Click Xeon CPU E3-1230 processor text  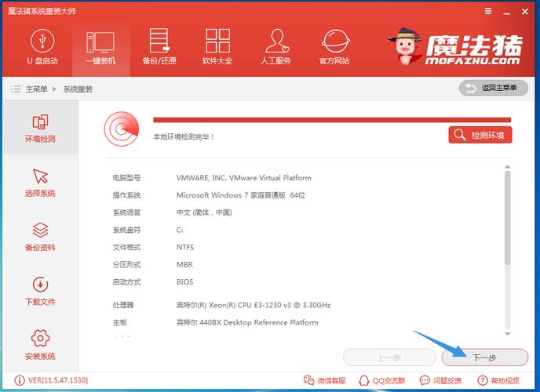(254, 305)
